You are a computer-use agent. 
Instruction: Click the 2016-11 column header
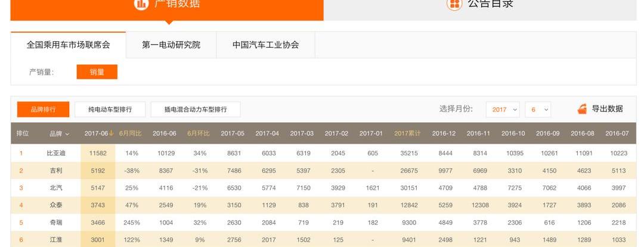(x=478, y=134)
